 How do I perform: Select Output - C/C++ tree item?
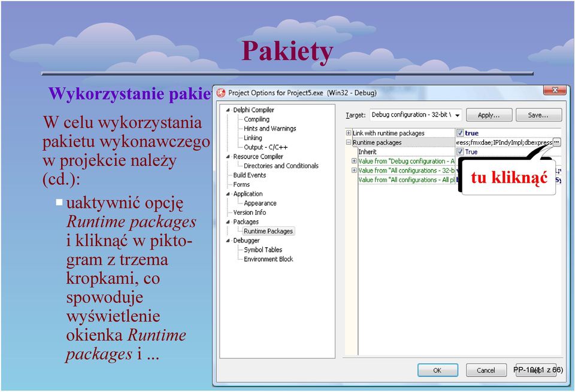(x=265, y=147)
